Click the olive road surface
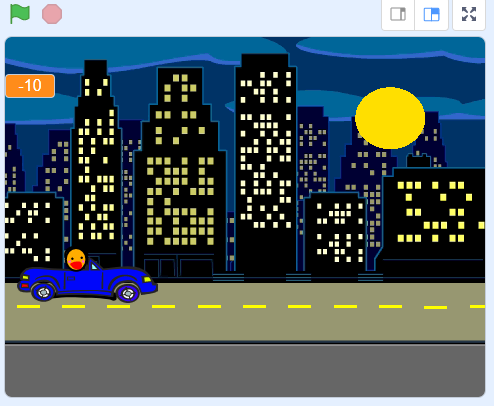Screen dimensions: 494x406 [245, 312]
